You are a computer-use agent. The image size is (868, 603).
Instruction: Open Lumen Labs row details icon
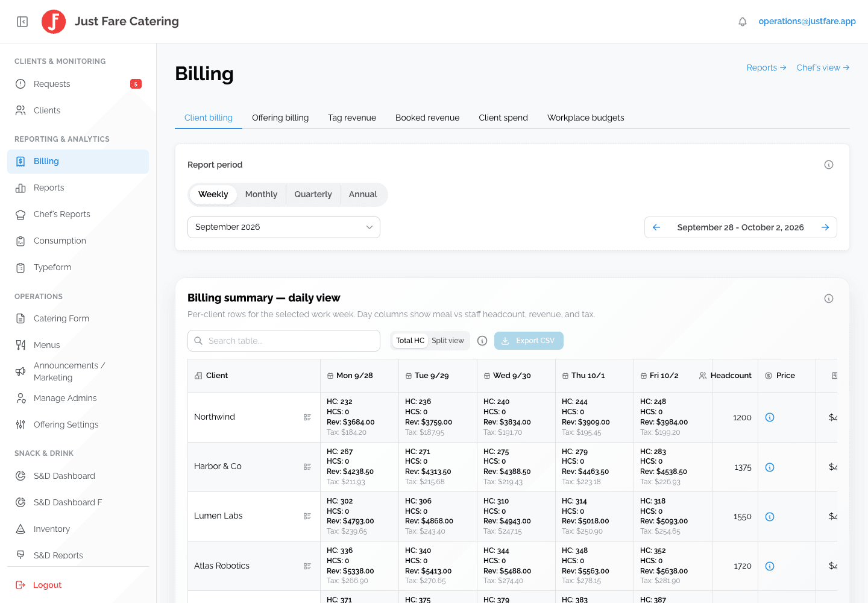click(307, 516)
